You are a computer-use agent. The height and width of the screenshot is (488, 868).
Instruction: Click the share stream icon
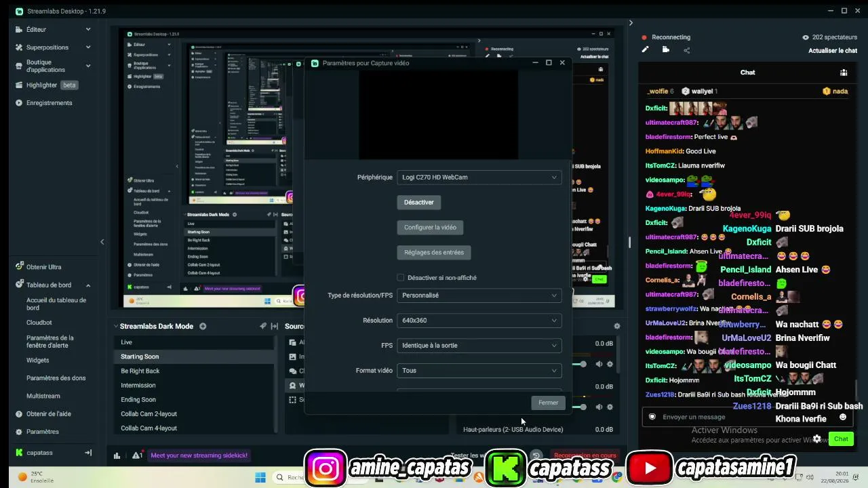[686, 50]
